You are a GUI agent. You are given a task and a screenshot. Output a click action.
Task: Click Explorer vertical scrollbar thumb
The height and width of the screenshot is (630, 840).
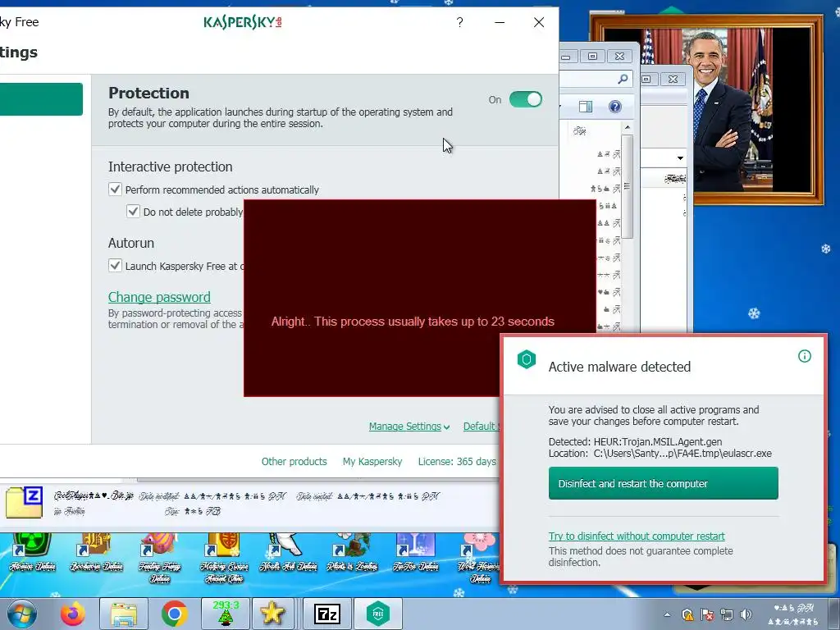[627, 186]
